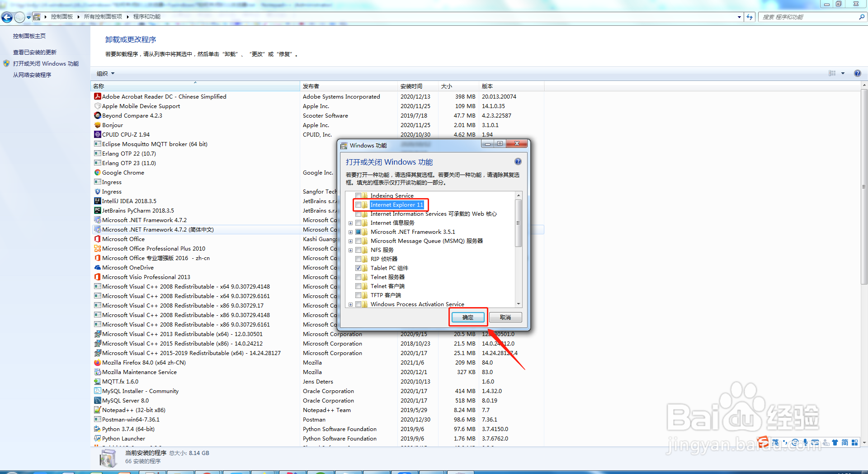Click the help icon on the toolbar right

[x=857, y=73]
